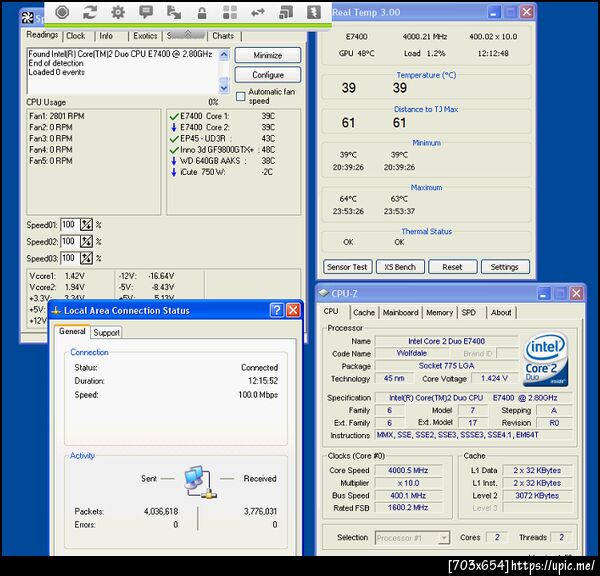
Task: Click the SpeedFan Configure button
Action: coord(268,75)
